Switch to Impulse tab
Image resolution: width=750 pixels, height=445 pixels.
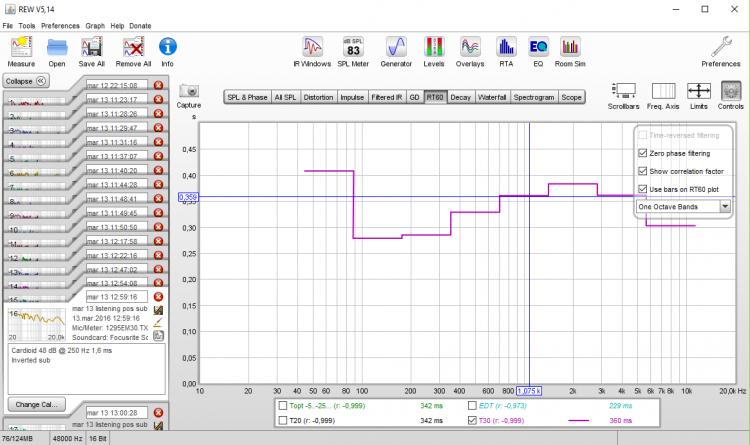pos(352,97)
